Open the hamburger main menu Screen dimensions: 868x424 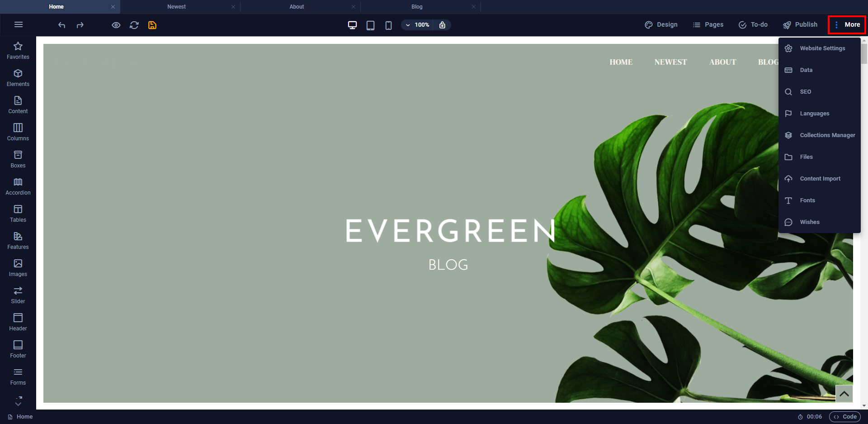[x=19, y=24]
